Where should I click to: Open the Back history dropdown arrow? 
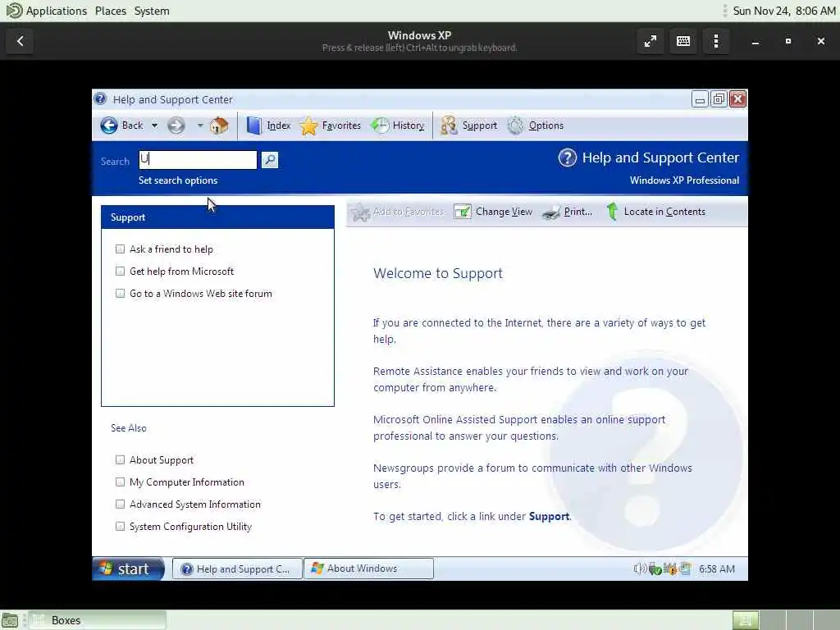(x=154, y=126)
